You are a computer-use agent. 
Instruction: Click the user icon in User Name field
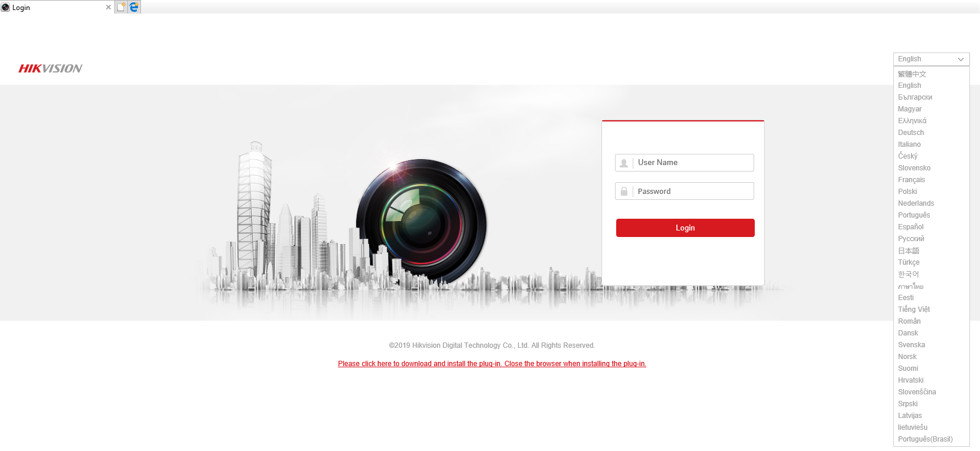tap(624, 163)
